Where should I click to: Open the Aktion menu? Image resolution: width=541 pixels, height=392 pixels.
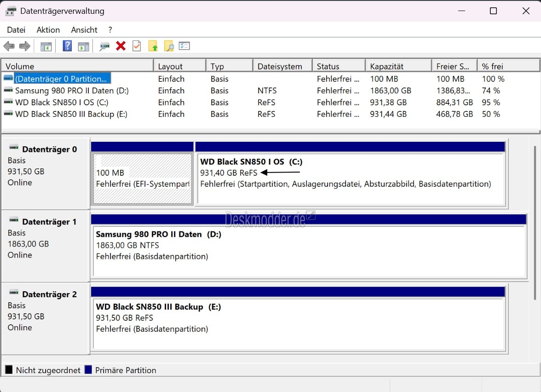coord(48,29)
